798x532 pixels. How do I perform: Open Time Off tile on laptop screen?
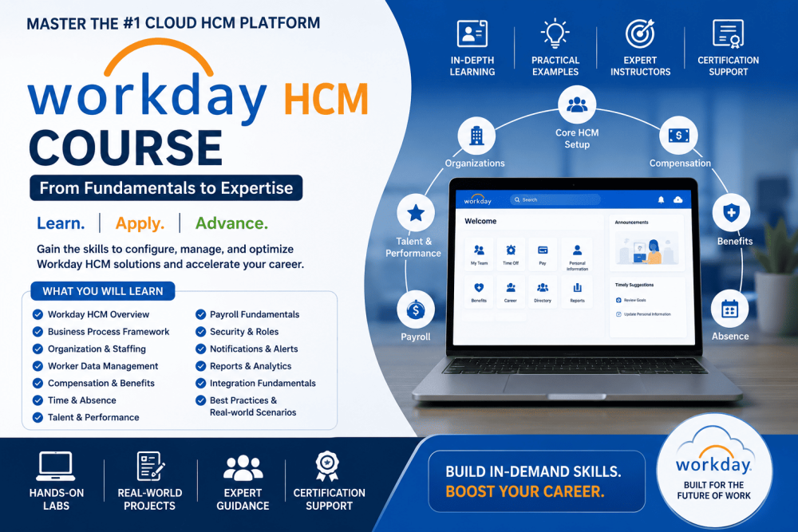(511, 254)
